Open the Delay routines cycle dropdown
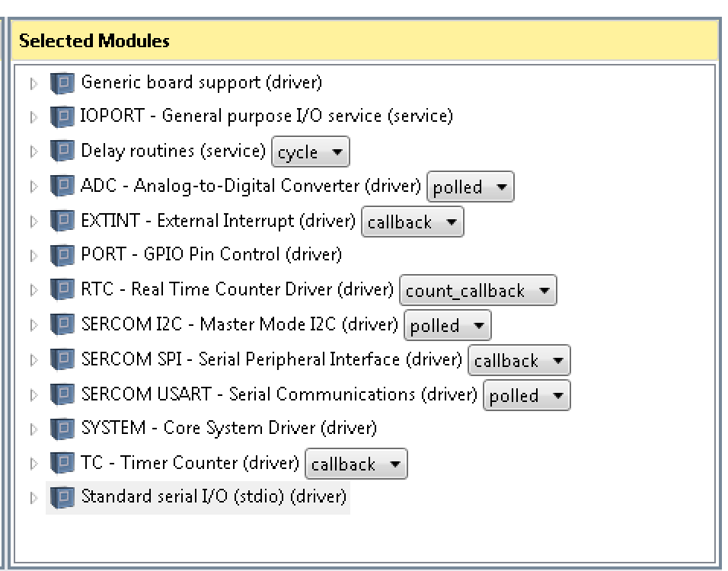This screenshot has height=571, width=728. pyautogui.click(x=311, y=152)
